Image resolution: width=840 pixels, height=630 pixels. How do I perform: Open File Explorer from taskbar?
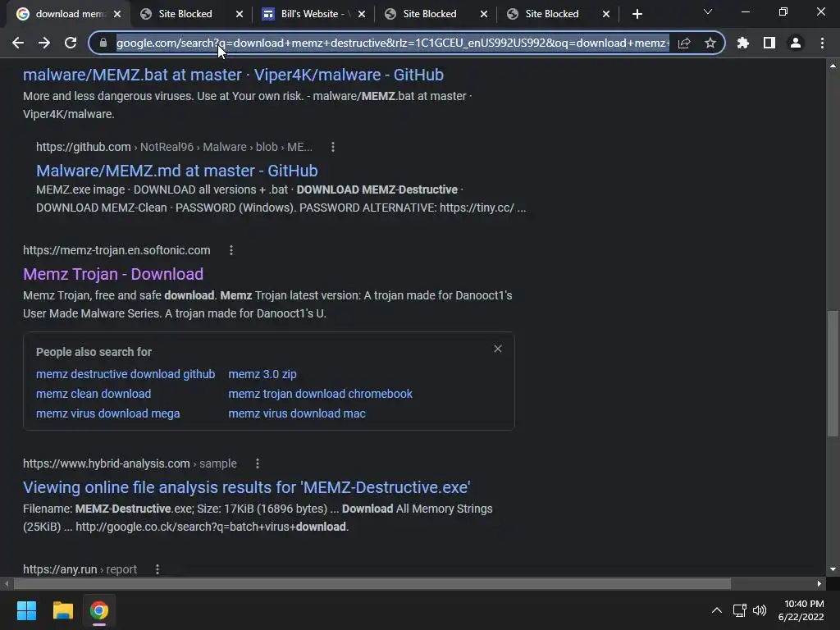click(62, 610)
